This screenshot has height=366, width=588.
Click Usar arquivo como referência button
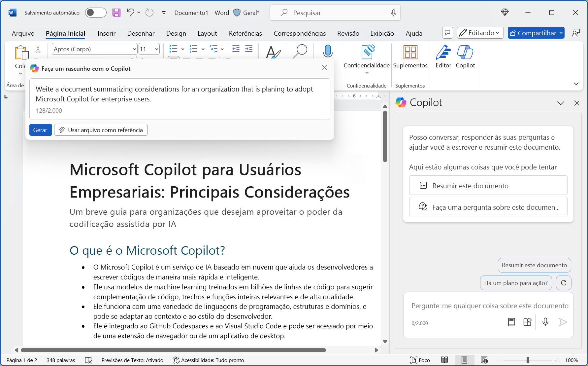pos(101,130)
